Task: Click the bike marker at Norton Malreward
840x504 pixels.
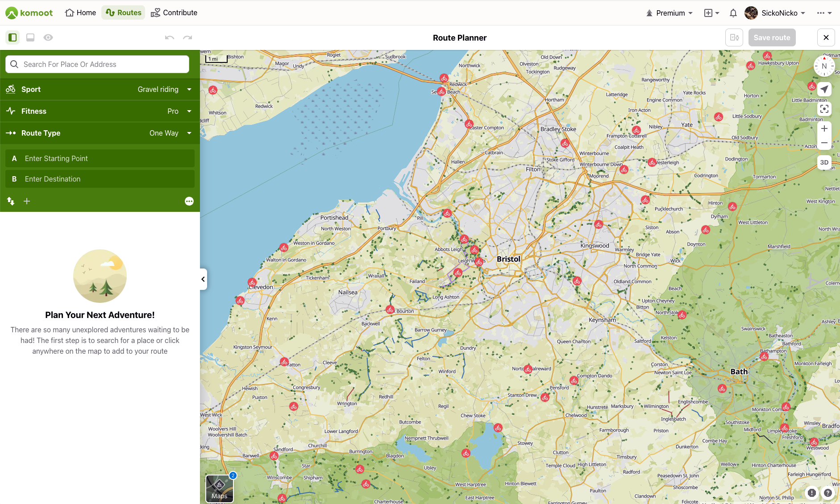Action: click(528, 369)
